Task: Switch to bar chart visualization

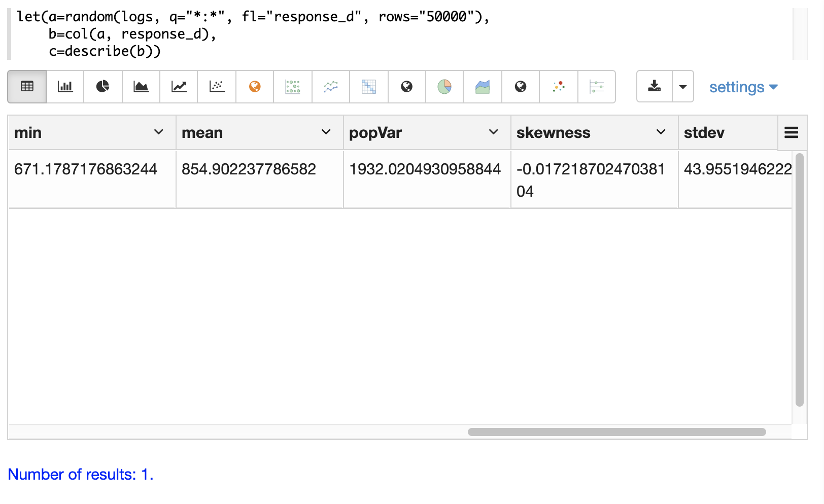Action: [65, 87]
